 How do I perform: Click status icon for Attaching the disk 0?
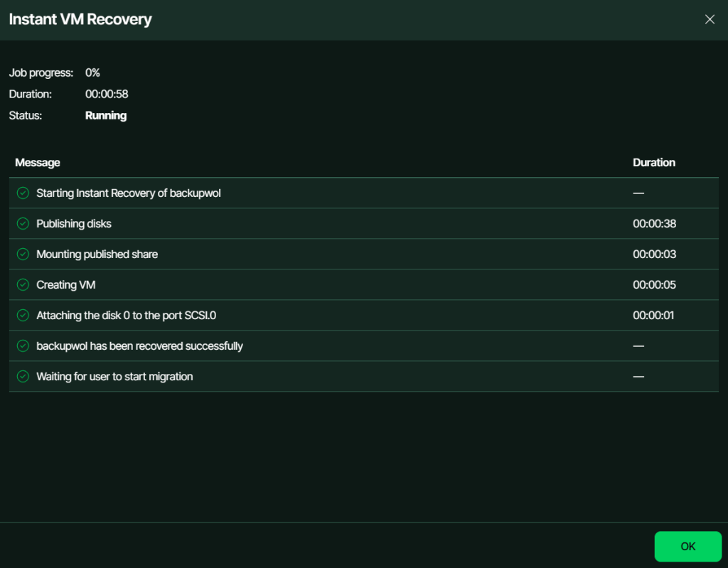[x=23, y=316]
